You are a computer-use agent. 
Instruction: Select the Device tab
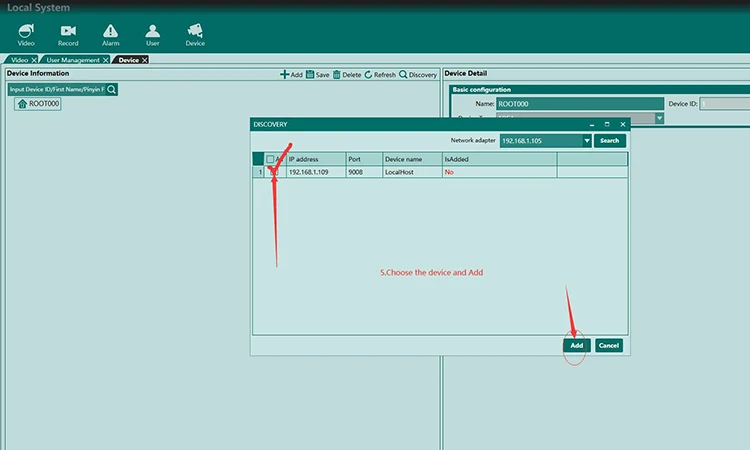[x=129, y=60]
